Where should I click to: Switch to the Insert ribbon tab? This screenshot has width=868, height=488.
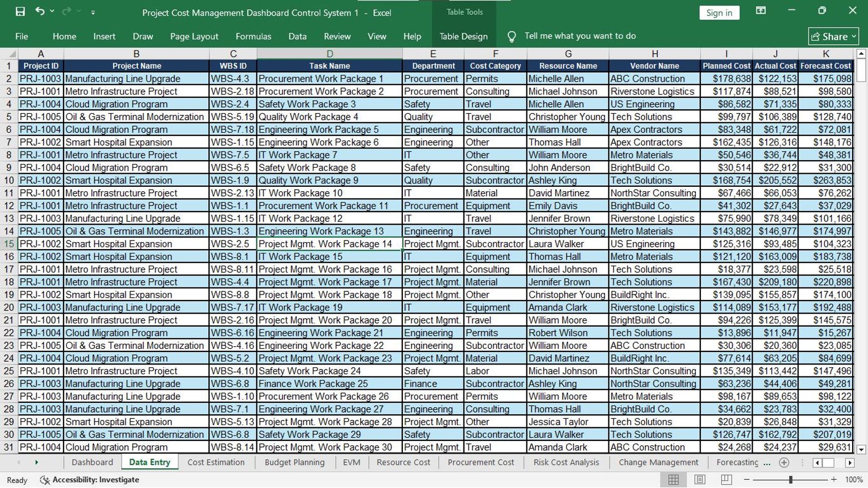pyautogui.click(x=104, y=36)
